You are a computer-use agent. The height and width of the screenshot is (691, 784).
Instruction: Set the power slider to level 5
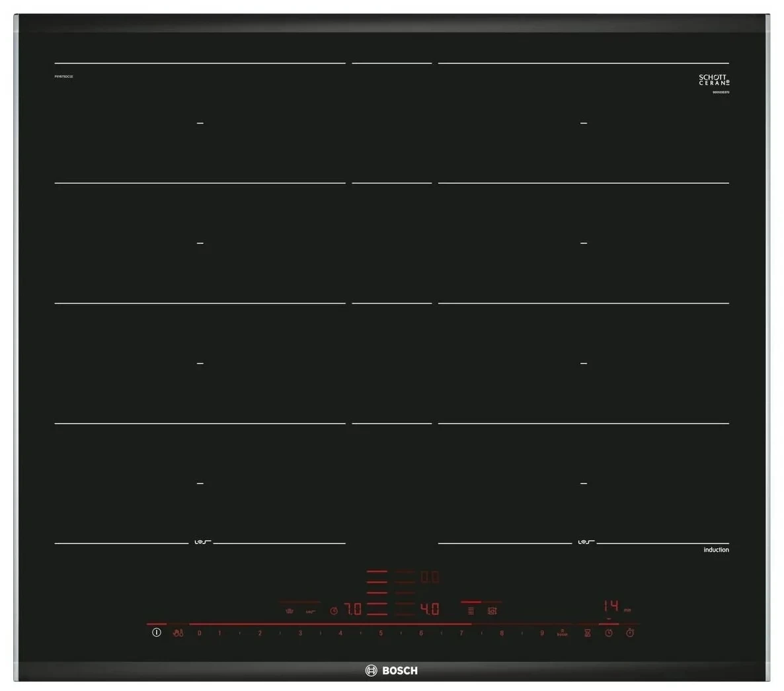[381, 633]
